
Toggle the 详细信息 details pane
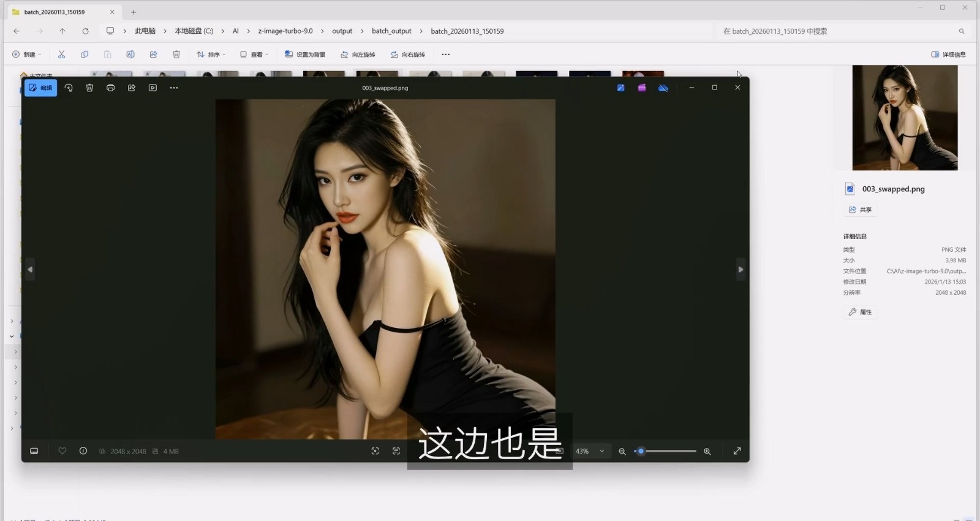(948, 55)
